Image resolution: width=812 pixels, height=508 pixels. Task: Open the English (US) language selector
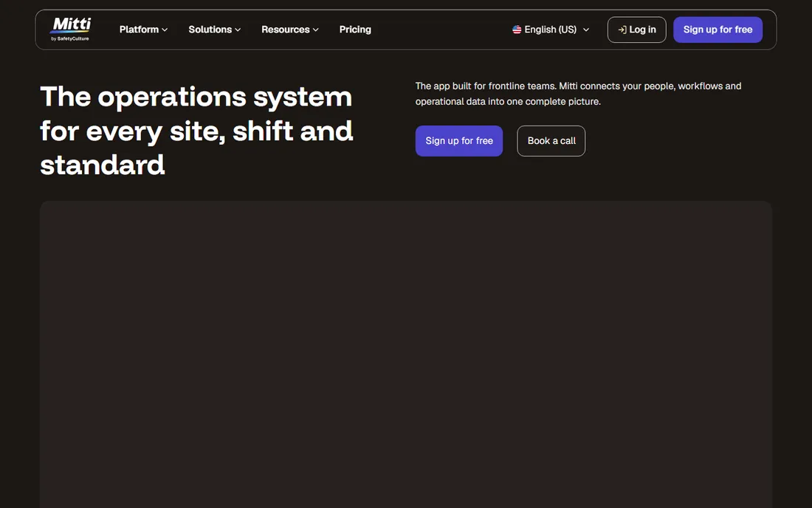coord(551,30)
